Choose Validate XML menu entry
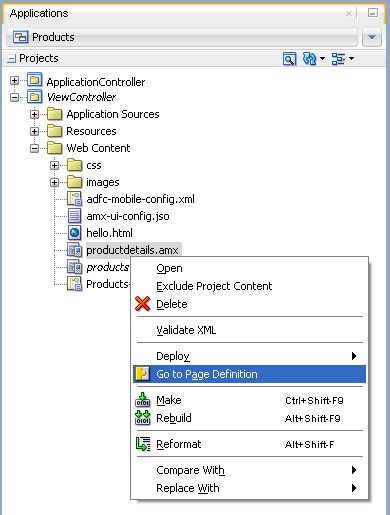Viewport: 390px width, 515px height. click(x=249, y=330)
